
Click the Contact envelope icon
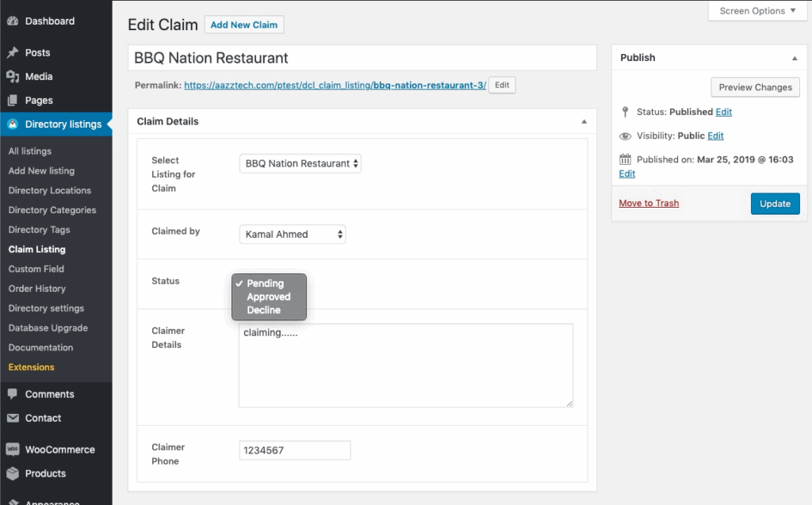(13, 418)
